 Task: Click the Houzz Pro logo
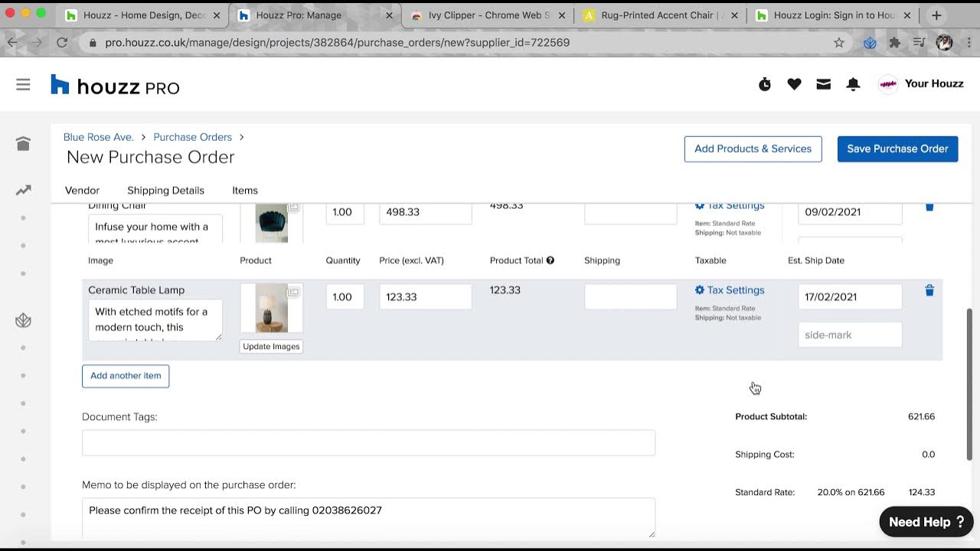[x=115, y=85]
